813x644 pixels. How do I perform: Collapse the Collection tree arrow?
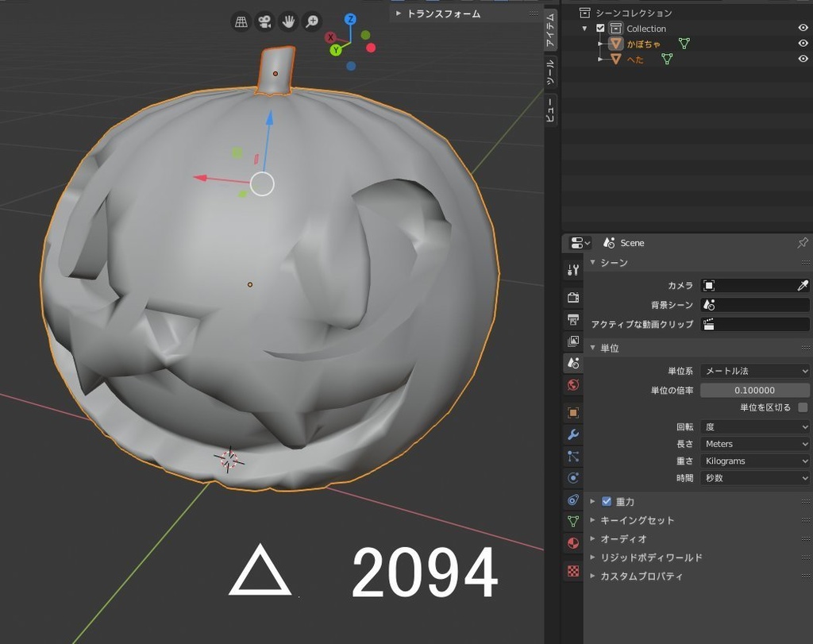click(x=585, y=29)
